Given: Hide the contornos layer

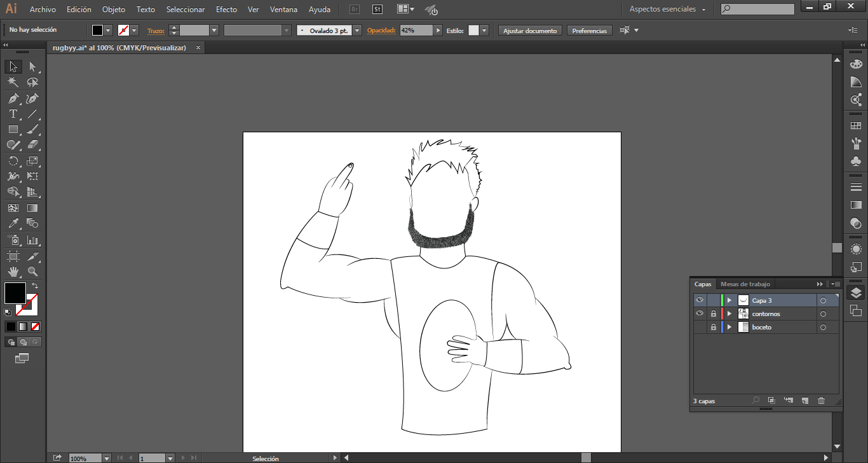Looking at the screenshot, I should 700,314.
